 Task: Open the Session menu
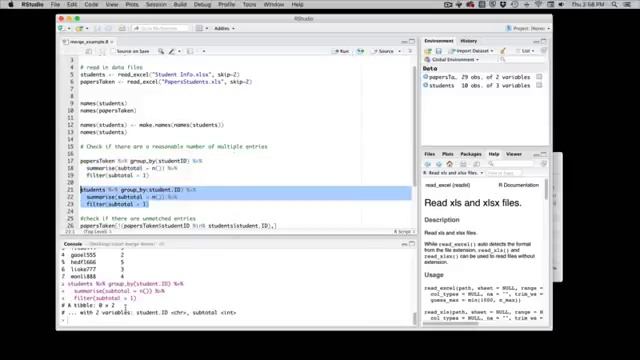point(156,4)
